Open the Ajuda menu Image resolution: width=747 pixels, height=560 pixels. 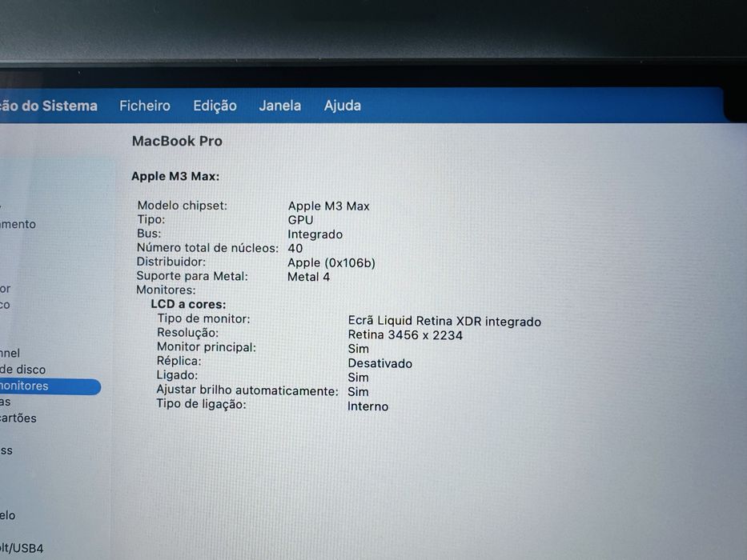click(x=342, y=106)
